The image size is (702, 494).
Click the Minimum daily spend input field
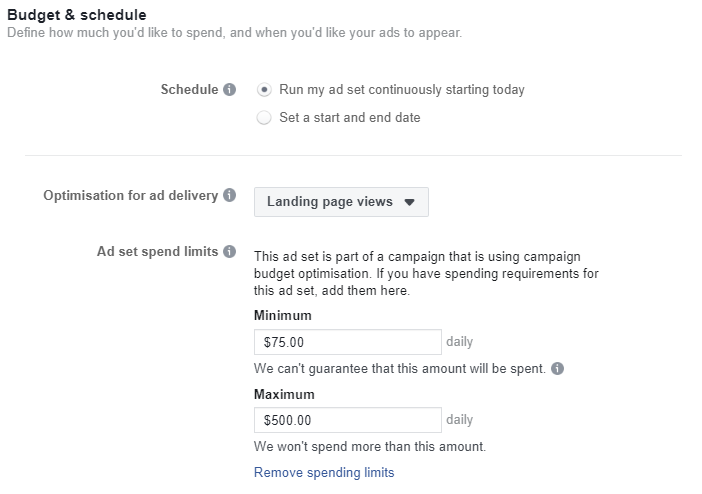coord(347,342)
